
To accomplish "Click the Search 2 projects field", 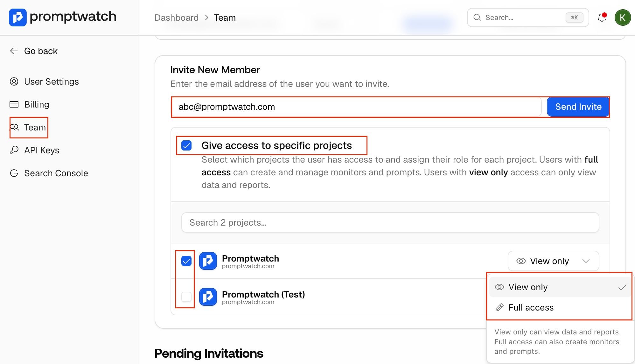I will click(x=390, y=222).
